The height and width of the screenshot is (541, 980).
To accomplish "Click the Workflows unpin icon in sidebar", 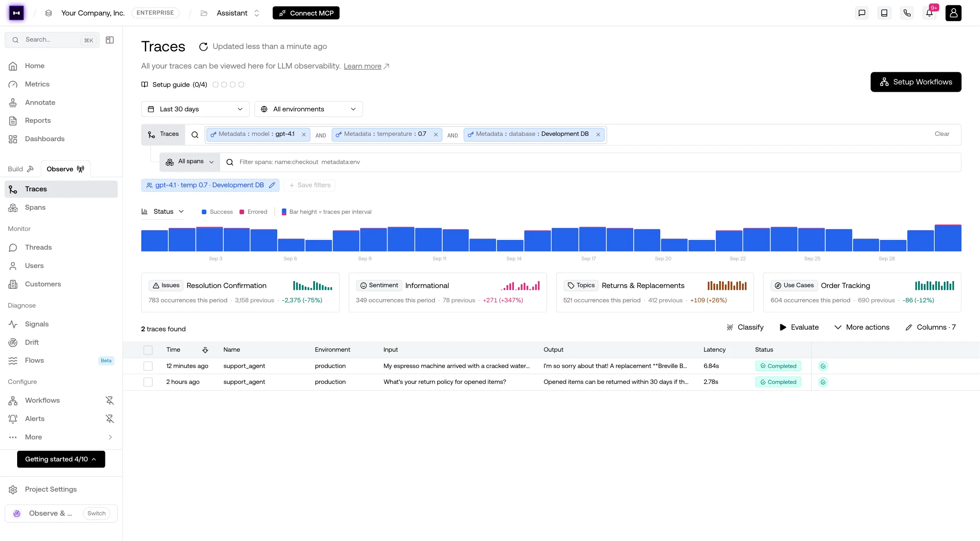I will [x=109, y=401].
